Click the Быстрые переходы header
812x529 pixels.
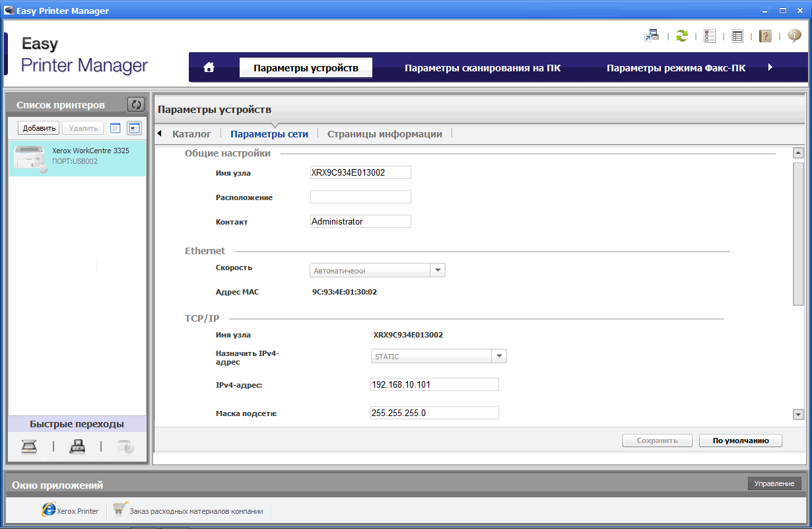[x=77, y=424]
